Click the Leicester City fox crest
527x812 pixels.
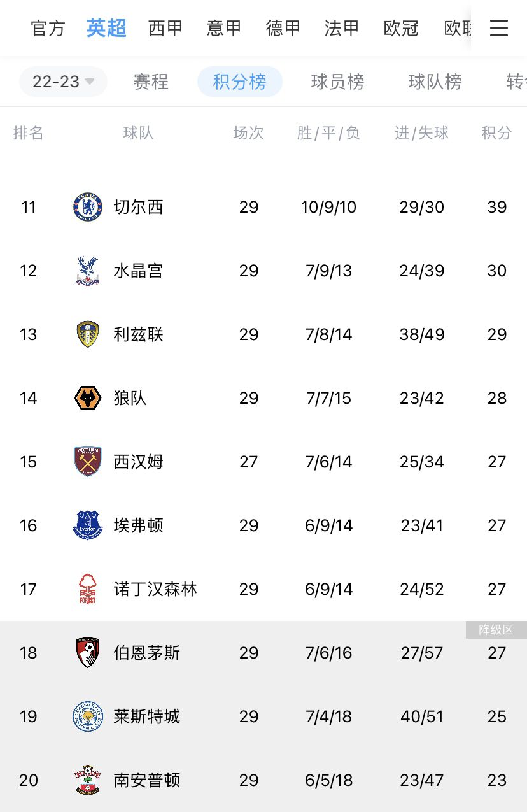(87, 716)
